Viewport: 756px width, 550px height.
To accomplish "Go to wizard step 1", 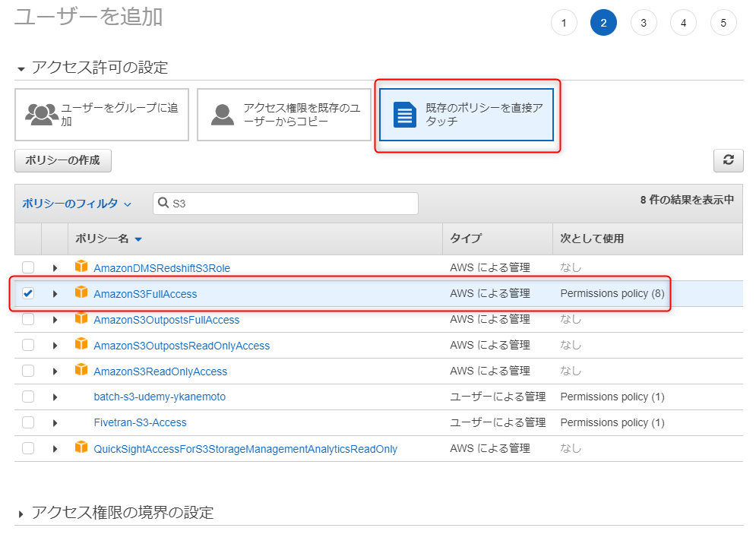I will [x=564, y=23].
